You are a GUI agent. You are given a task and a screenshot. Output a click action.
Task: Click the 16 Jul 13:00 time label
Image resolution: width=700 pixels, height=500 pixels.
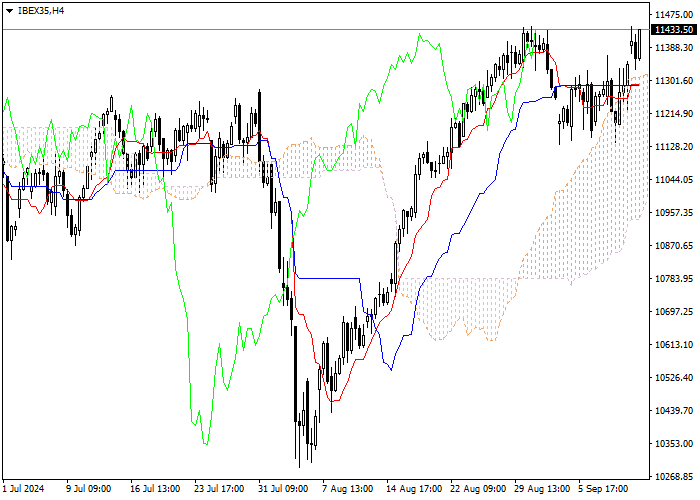155,489
